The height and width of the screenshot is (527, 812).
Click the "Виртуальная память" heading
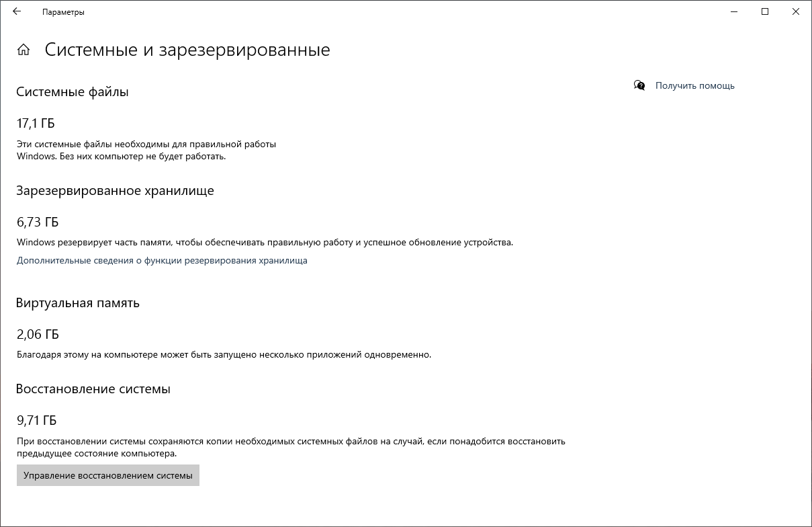tap(78, 302)
